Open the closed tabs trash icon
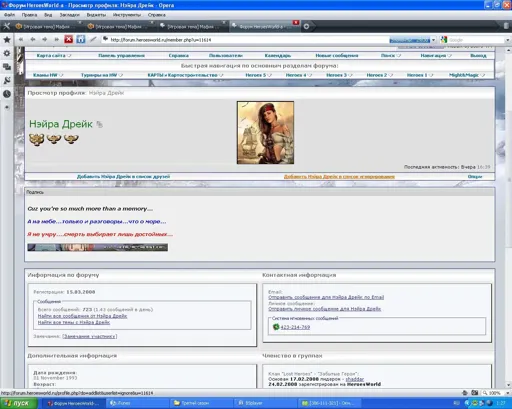Viewport: 512px width, 409px height. coord(506,26)
